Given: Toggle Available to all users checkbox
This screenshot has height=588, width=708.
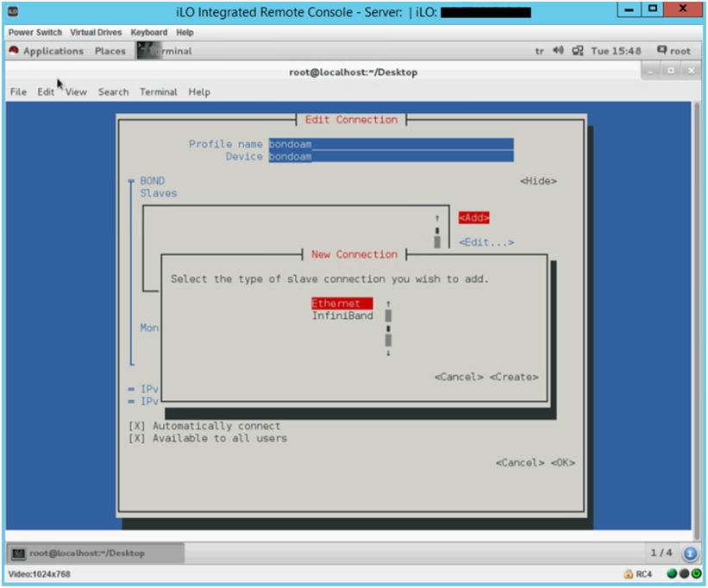Looking at the screenshot, I should (x=136, y=438).
